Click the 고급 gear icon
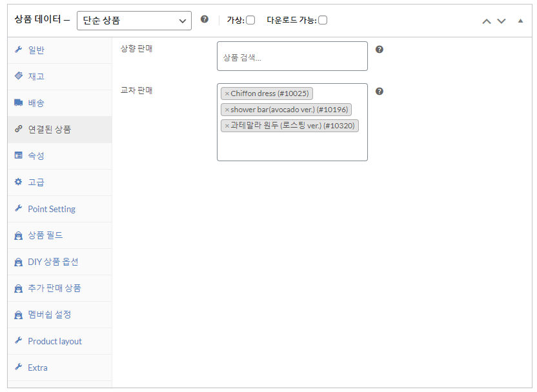 [18, 182]
